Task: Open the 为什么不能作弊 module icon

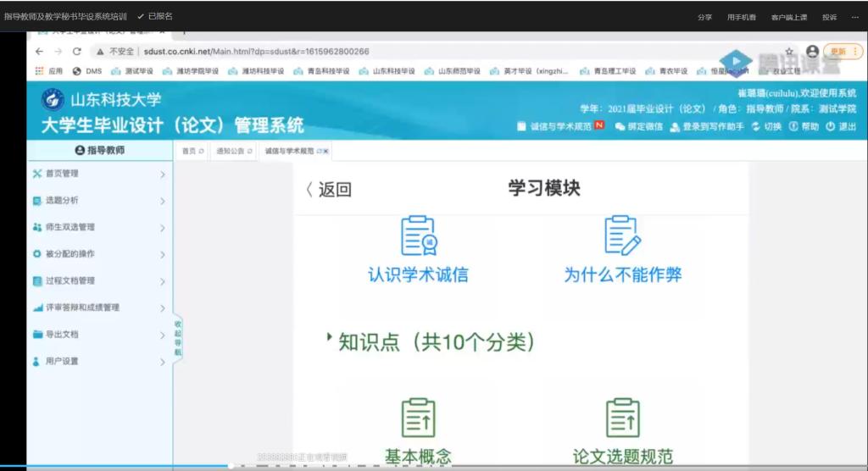Action: point(622,236)
